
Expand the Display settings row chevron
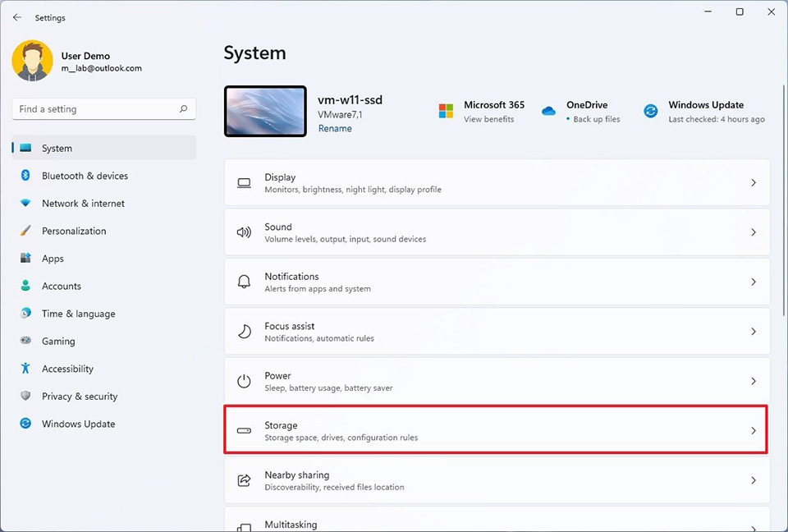click(x=753, y=182)
